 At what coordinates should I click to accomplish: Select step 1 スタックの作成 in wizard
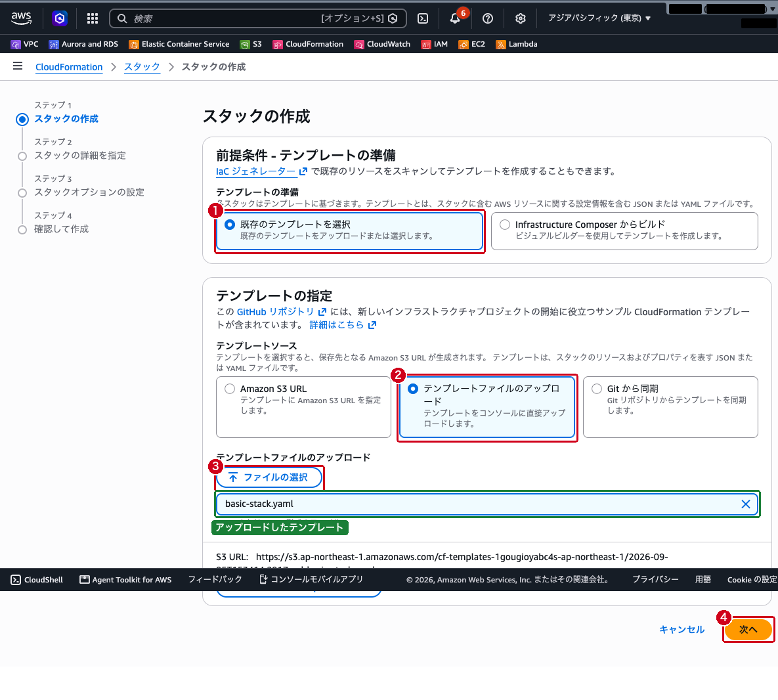coord(66,119)
